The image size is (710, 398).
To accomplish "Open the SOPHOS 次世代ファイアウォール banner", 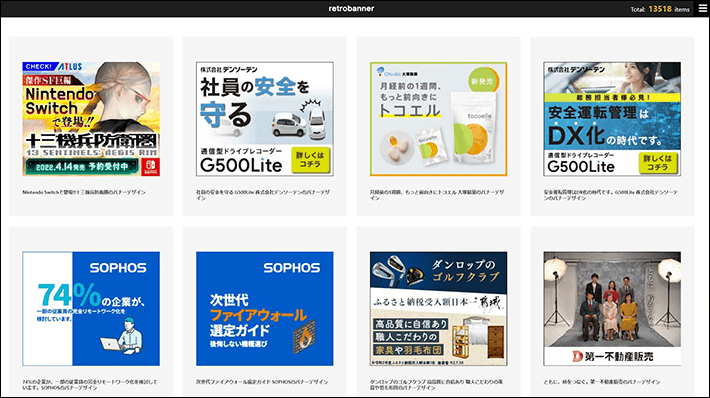I will (265, 309).
